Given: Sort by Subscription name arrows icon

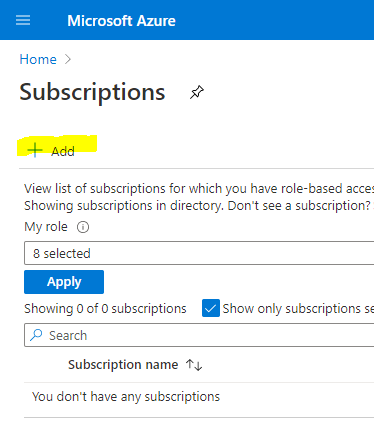Looking at the screenshot, I should [x=194, y=365].
